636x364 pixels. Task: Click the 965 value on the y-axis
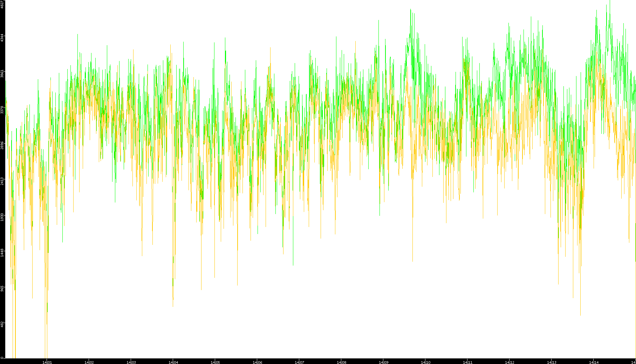click(2, 289)
